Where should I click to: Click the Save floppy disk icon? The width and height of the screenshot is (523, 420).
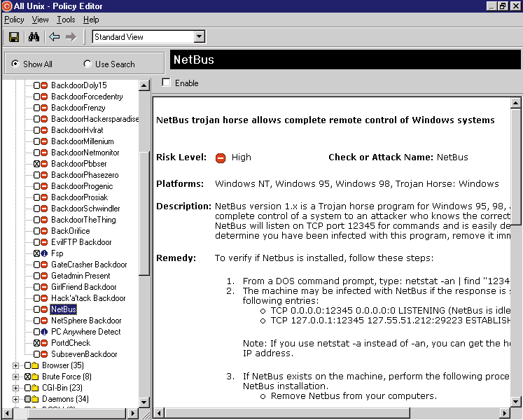[14, 37]
